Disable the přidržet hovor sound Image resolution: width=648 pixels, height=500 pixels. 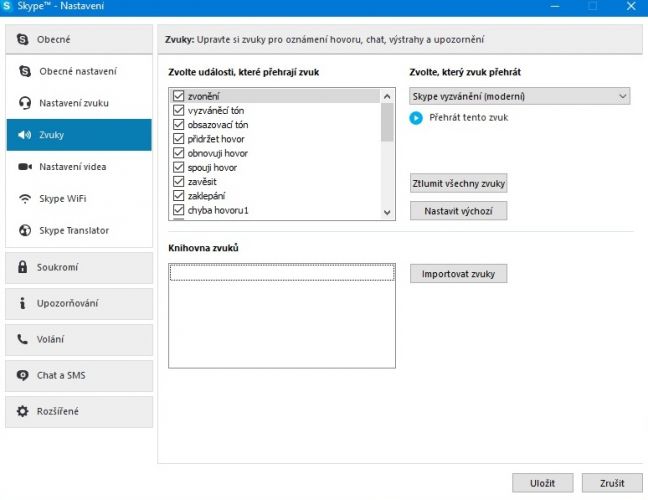tap(179, 139)
